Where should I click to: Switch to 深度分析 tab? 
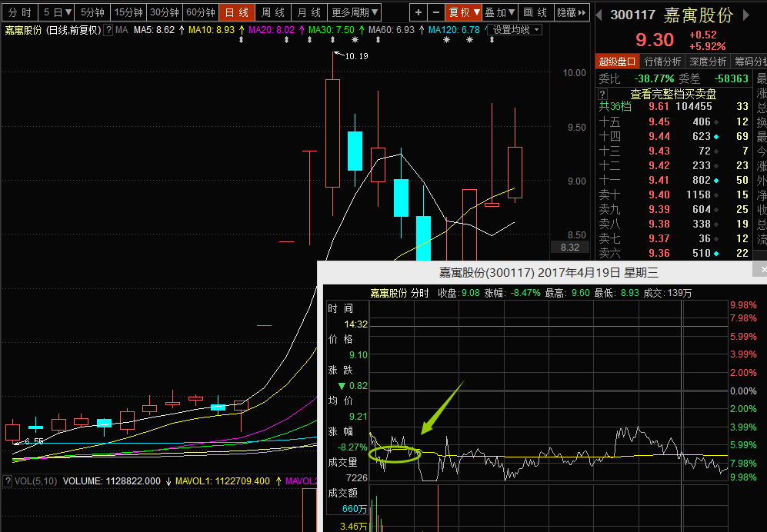coord(707,62)
